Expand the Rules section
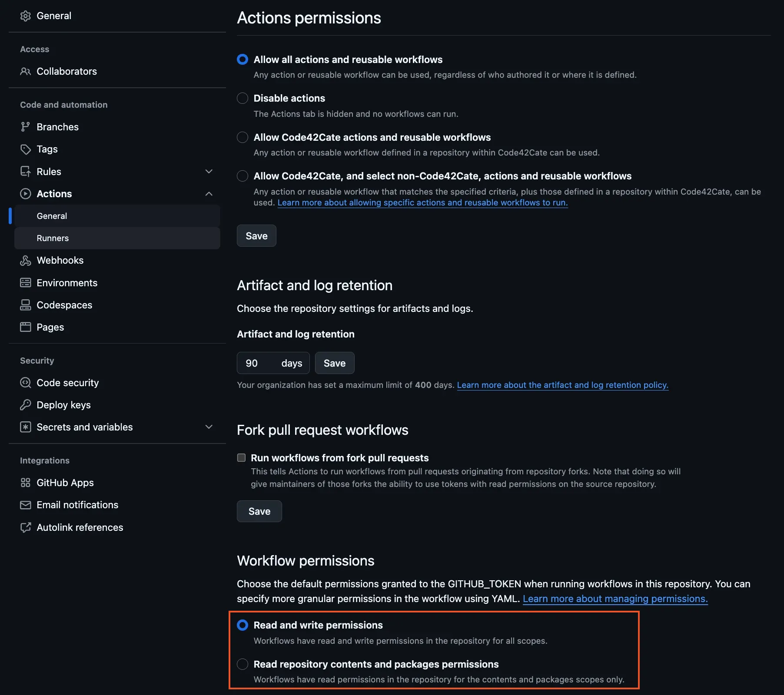The height and width of the screenshot is (695, 784). pos(209,172)
